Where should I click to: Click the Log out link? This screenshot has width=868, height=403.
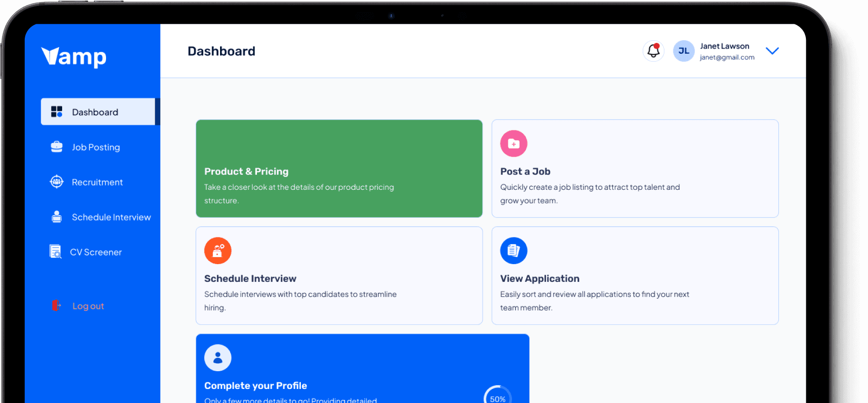(88, 306)
